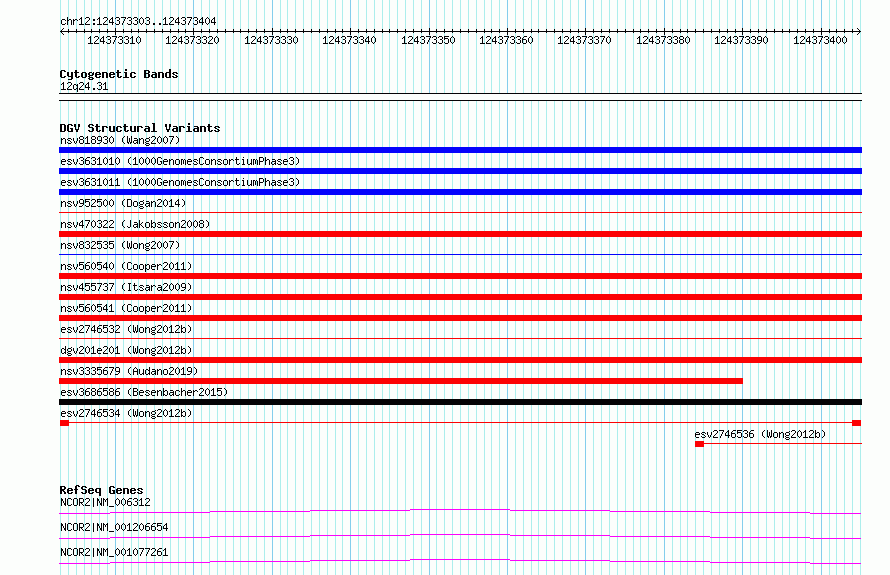Open esv2746536 (Wong2012b) variant label
The image size is (890, 575).
click(x=760, y=434)
